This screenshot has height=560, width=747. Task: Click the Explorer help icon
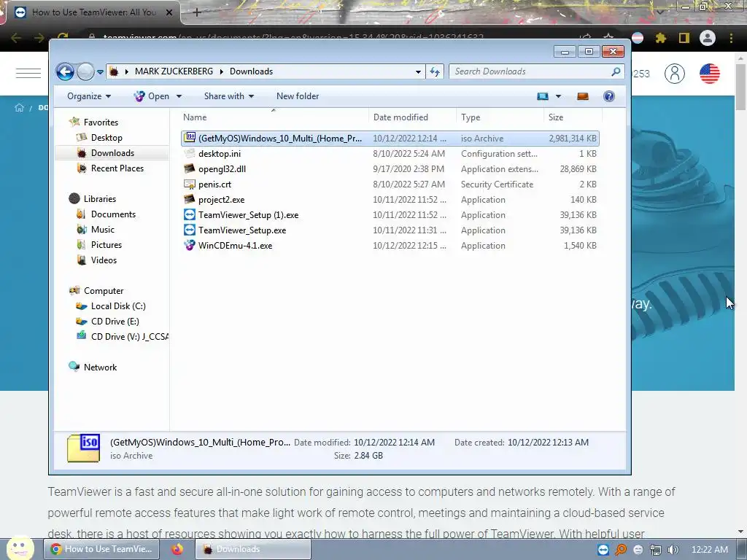tap(609, 96)
